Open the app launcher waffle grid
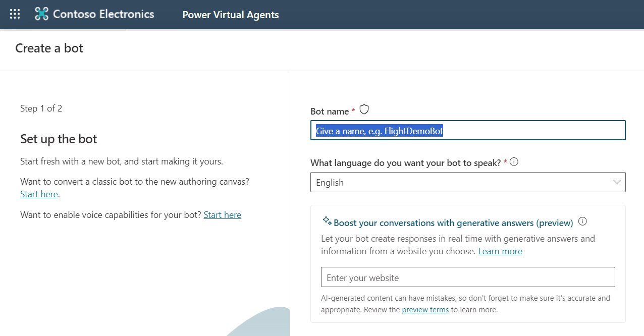 tap(15, 14)
